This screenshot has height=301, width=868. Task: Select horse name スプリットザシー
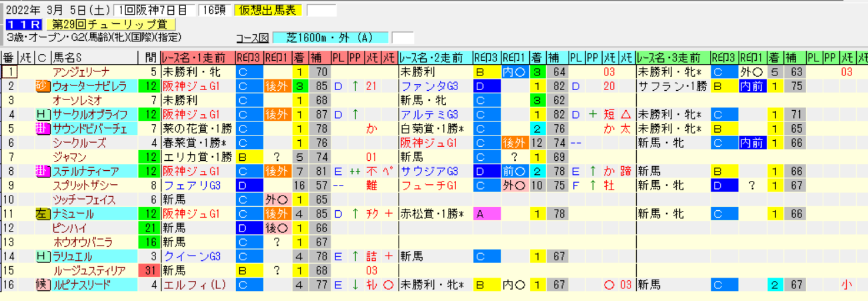tap(86, 186)
